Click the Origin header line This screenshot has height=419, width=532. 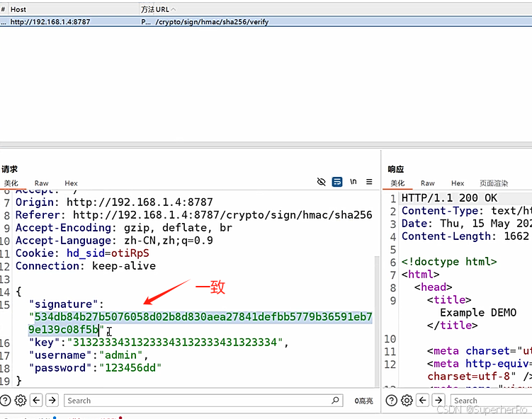[x=114, y=202]
